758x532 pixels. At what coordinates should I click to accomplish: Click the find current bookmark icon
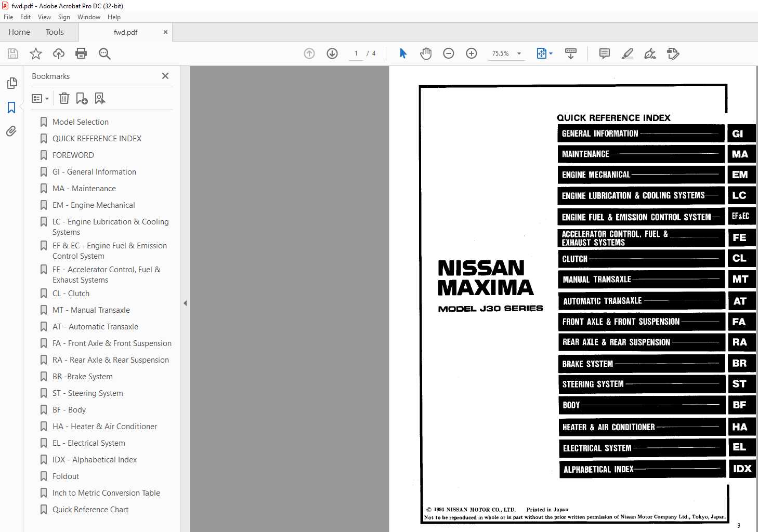(100, 98)
